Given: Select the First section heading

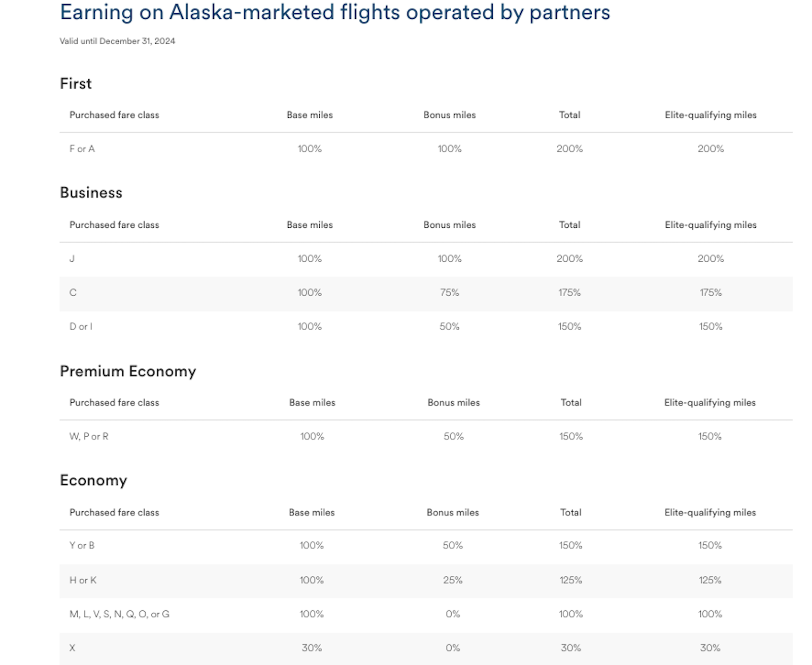Looking at the screenshot, I should pyautogui.click(x=76, y=84).
